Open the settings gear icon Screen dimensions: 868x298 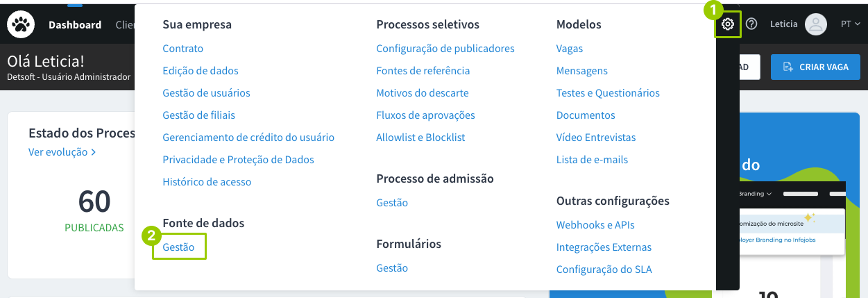tap(727, 24)
